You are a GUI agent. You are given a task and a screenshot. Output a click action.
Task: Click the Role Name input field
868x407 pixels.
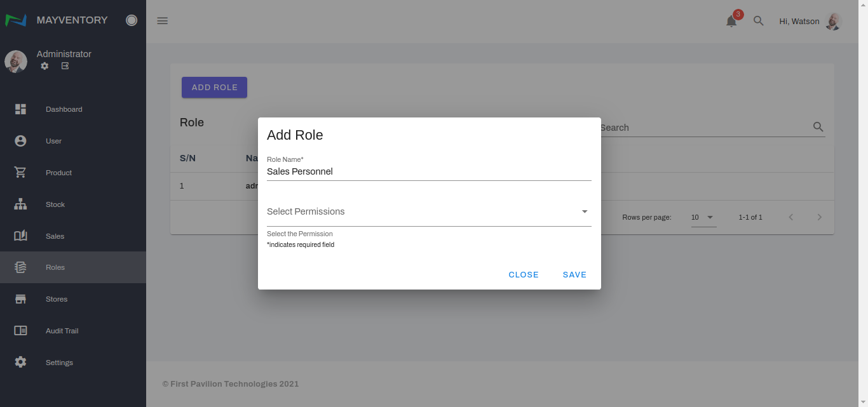429,171
